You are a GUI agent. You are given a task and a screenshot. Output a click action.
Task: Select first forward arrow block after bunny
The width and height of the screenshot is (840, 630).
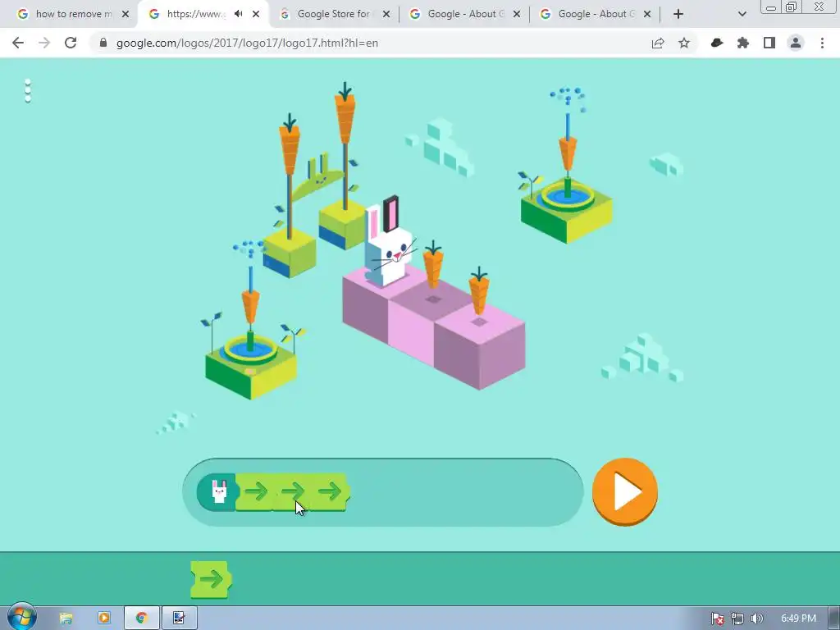256,491
